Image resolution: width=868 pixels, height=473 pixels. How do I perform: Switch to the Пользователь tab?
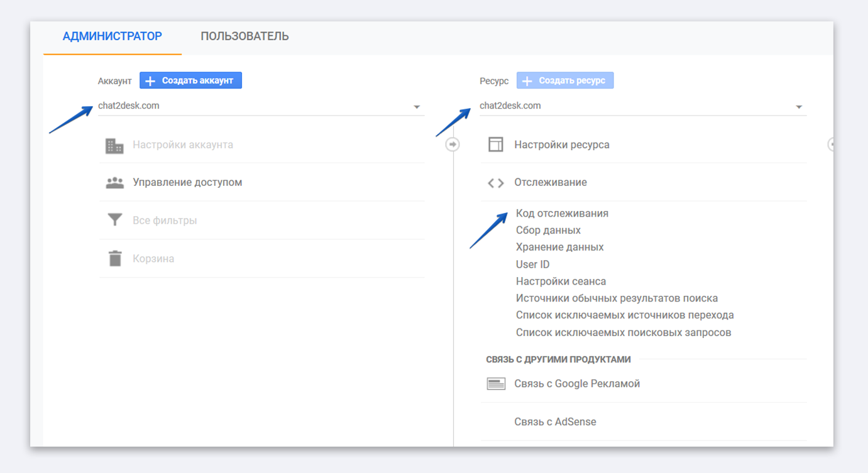(244, 36)
